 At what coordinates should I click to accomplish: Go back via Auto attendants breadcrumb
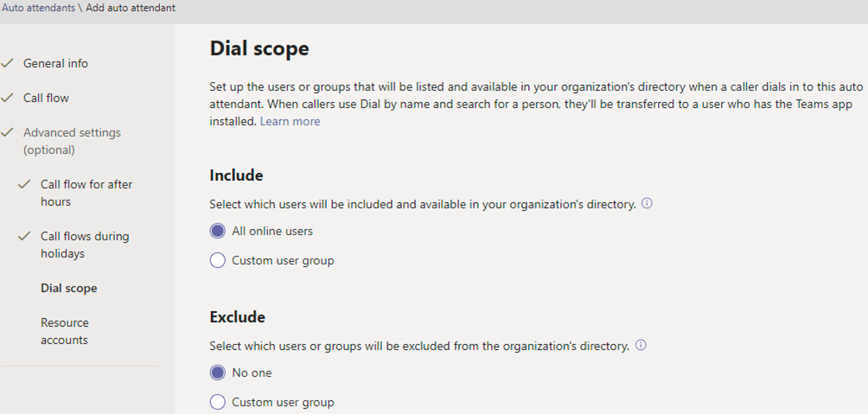(x=38, y=8)
